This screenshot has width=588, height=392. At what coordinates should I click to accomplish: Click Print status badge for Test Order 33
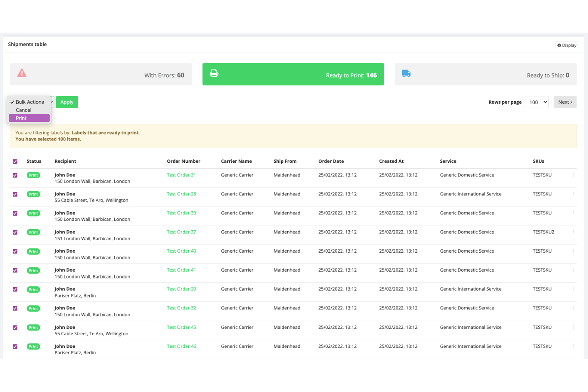click(x=33, y=213)
